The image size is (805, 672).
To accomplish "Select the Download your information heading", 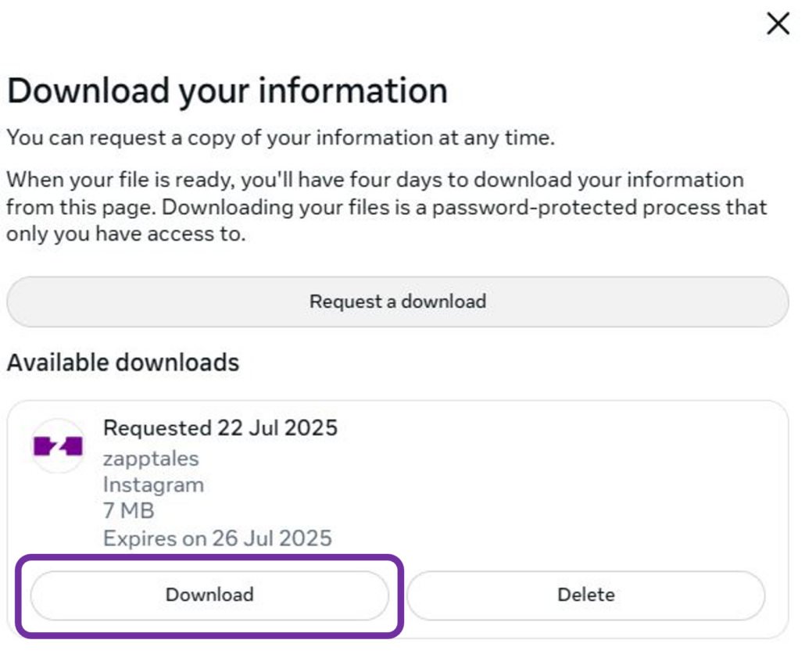I will [227, 90].
